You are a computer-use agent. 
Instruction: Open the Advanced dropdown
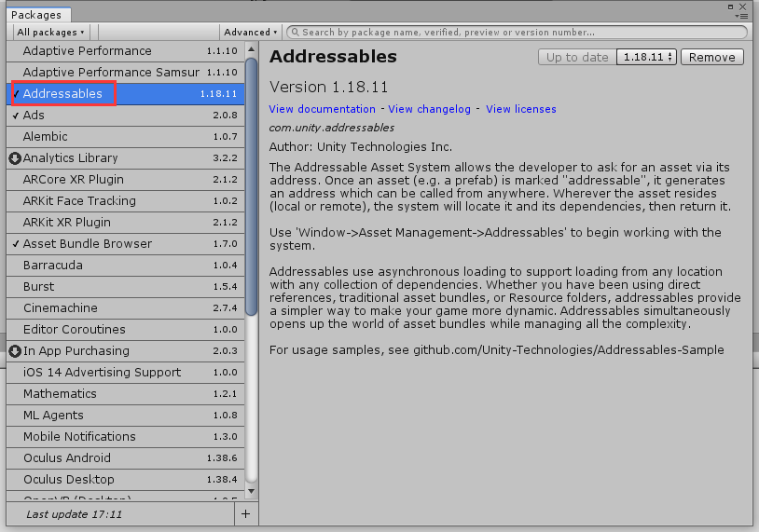click(250, 33)
